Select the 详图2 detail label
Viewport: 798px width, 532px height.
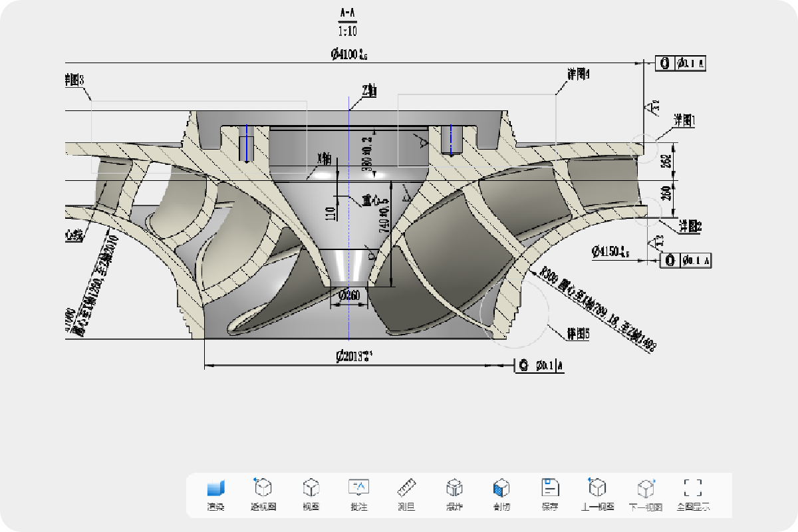[690, 227]
